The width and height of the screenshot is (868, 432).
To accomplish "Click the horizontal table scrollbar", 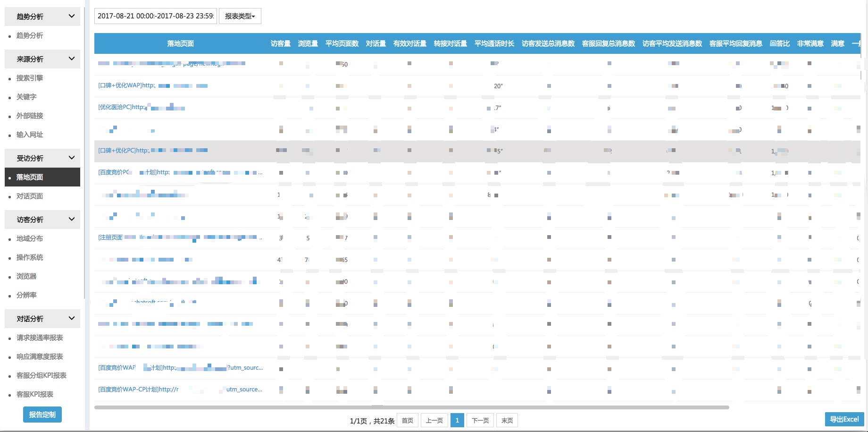I will coord(412,407).
